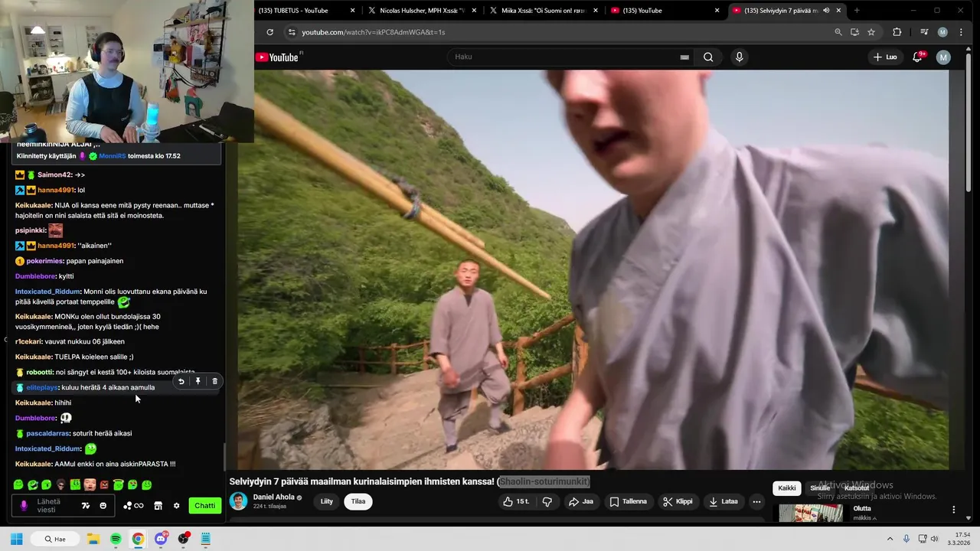Open YouTube account avatar menu
The width and height of the screenshot is (980, 551).
point(943,57)
